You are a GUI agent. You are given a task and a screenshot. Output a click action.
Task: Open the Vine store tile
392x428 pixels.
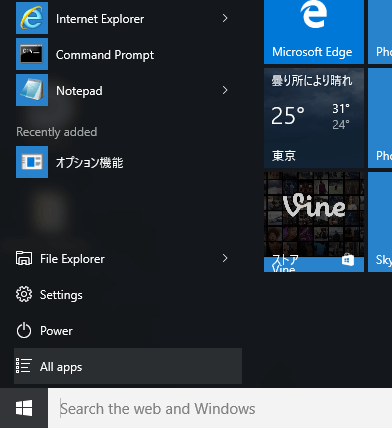314,222
